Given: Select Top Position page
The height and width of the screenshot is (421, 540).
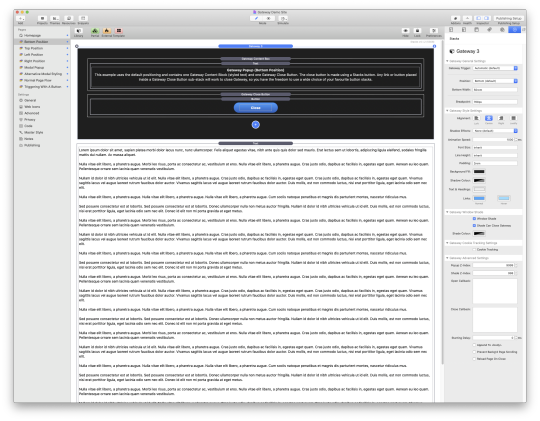Looking at the screenshot, I should coord(33,48).
